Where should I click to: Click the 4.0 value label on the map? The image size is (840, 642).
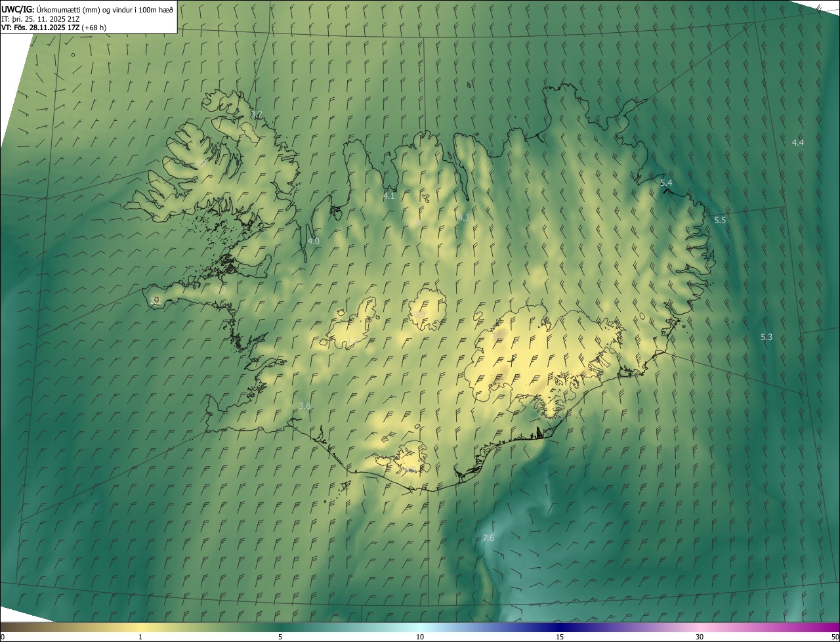coord(314,241)
